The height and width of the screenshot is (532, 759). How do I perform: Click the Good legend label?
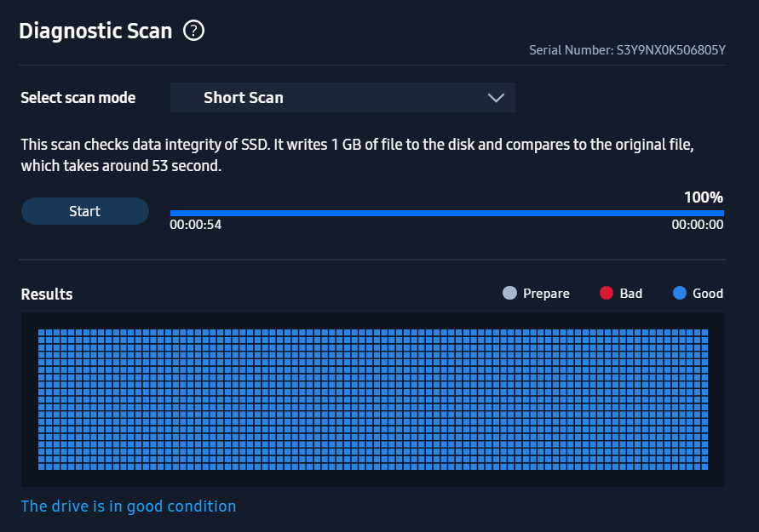tap(708, 294)
